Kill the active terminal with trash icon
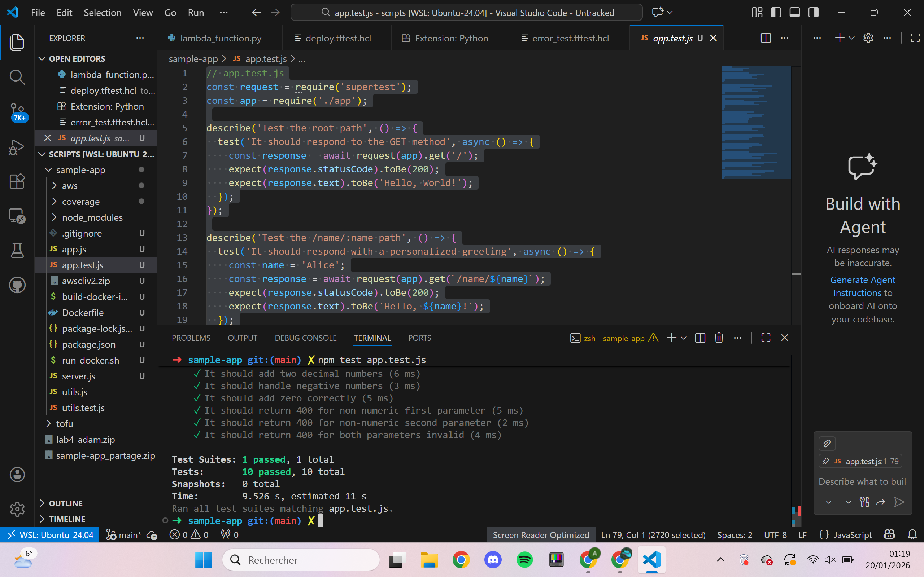924x577 pixels. (x=719, y=338)
